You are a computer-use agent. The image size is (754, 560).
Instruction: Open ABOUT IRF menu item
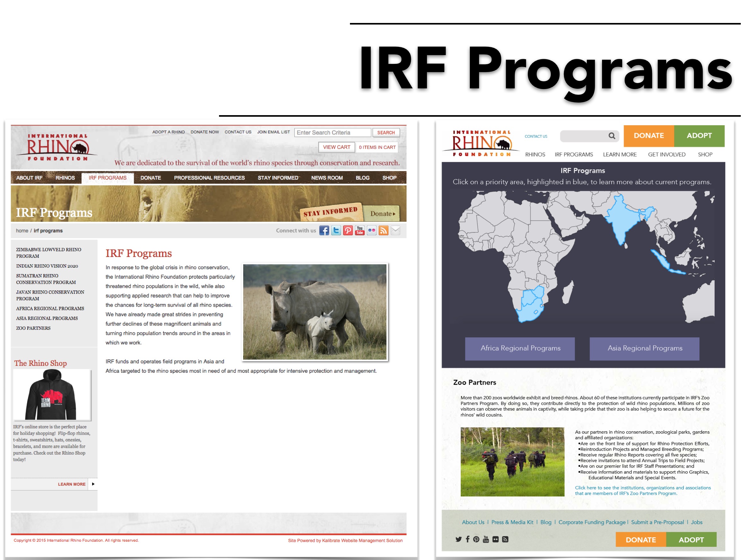[x=30, y=178]
